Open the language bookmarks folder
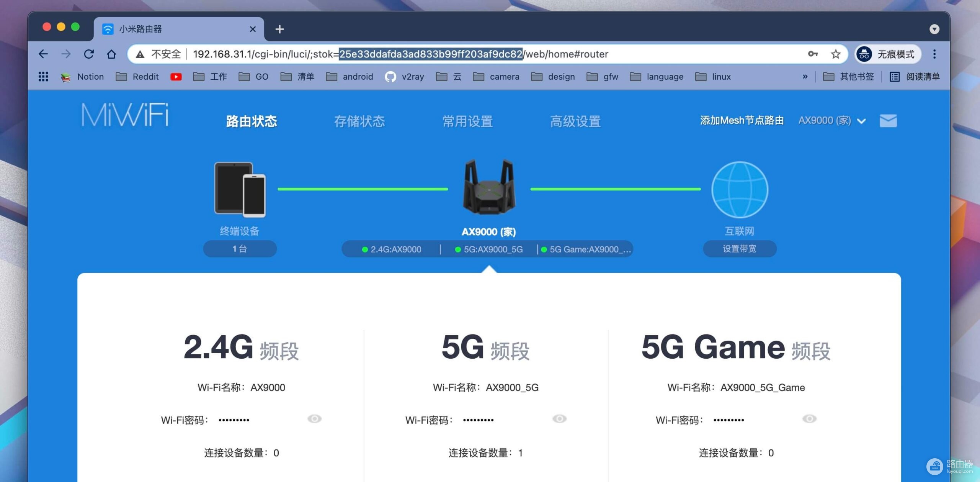The height and width of the screenshot is (482, 980). pyautogui.click(x=657, y=77)
